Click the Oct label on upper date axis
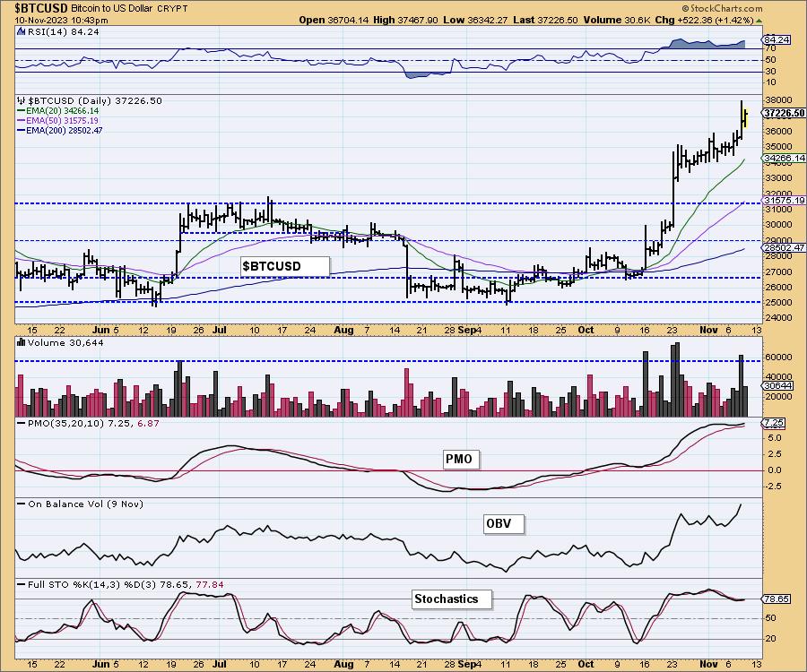Image resolution: width=807 pixels, height=672 pixels. pos(586,330)
